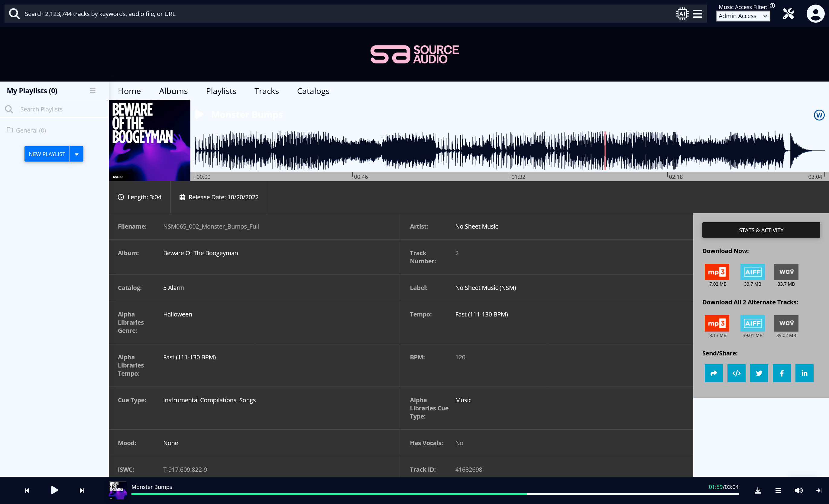This screenshot has height=504, width=829.
Task: Click the download icon in player bar
Action: [x=758, y=490]
